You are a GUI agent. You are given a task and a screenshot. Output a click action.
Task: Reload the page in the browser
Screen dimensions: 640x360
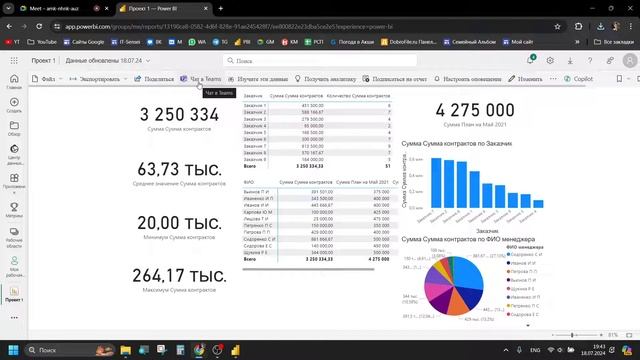pyautogui.click(x=39, y=27)
